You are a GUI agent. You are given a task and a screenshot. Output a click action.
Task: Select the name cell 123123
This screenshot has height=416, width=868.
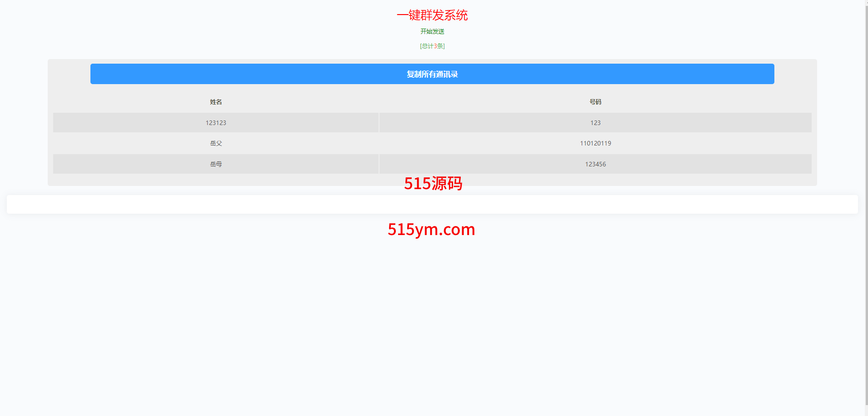click(216, 123)
